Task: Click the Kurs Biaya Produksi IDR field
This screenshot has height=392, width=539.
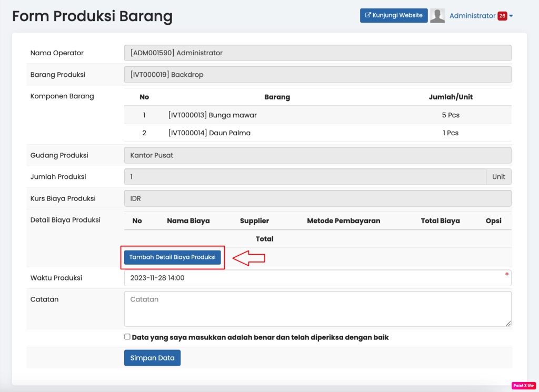Action: tap(317, 199)
